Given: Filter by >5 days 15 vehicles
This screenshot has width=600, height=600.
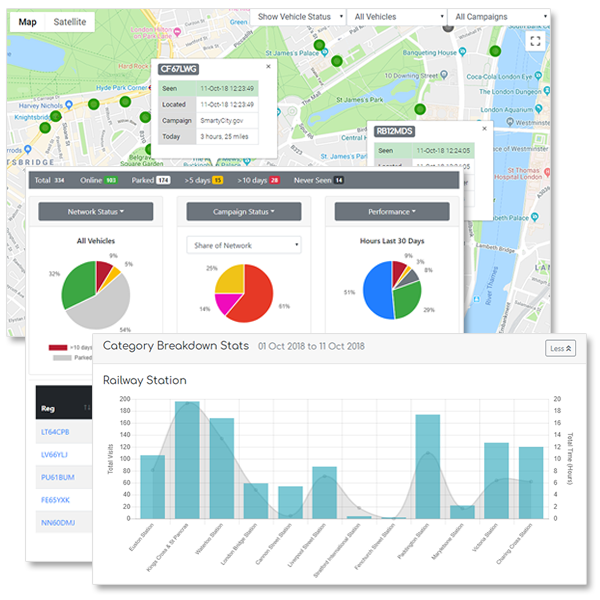Looking at the screenshot, I should (204, 180).
